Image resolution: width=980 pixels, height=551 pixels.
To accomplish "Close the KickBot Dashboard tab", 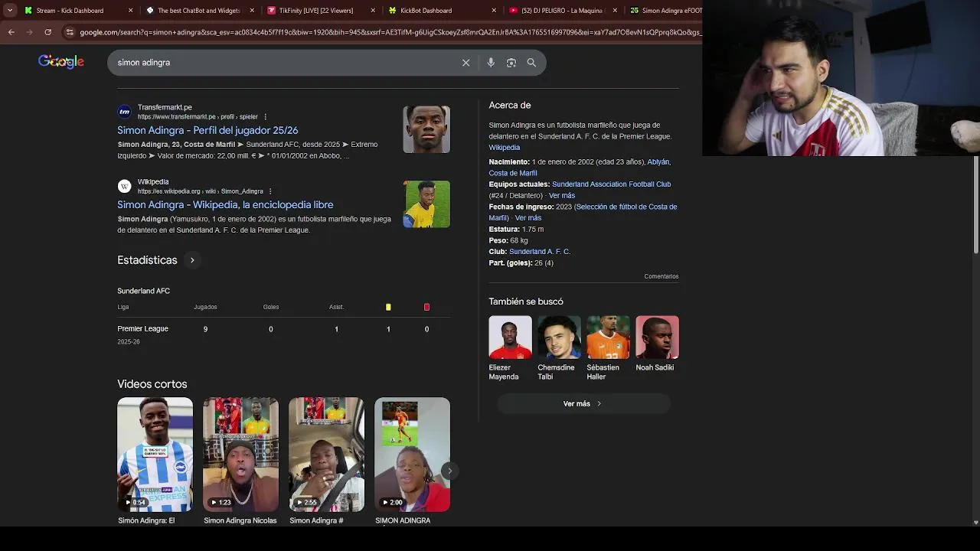I will [x=495, y=11].
